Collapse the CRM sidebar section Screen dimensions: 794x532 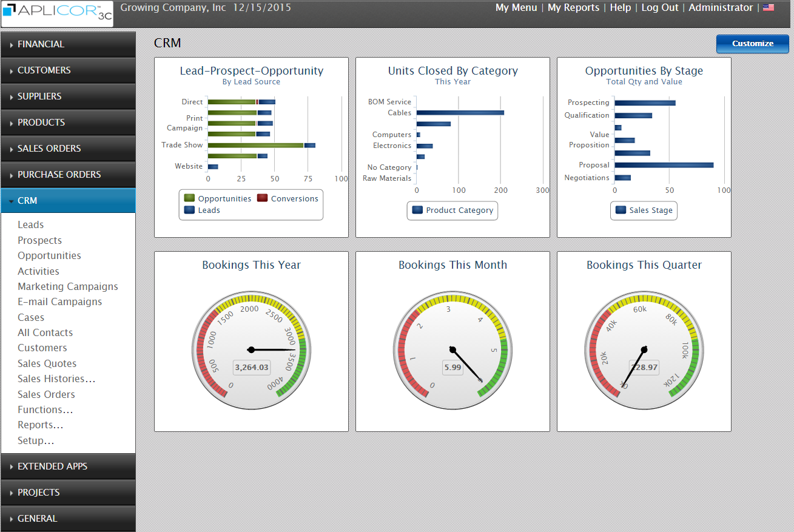click(x=68, y=201)
